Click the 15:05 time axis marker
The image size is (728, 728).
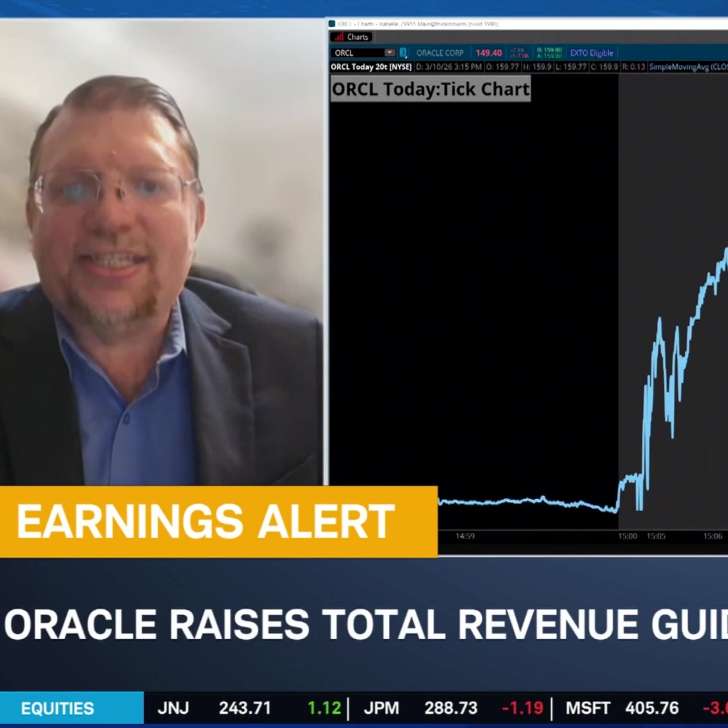click(656, 536)
